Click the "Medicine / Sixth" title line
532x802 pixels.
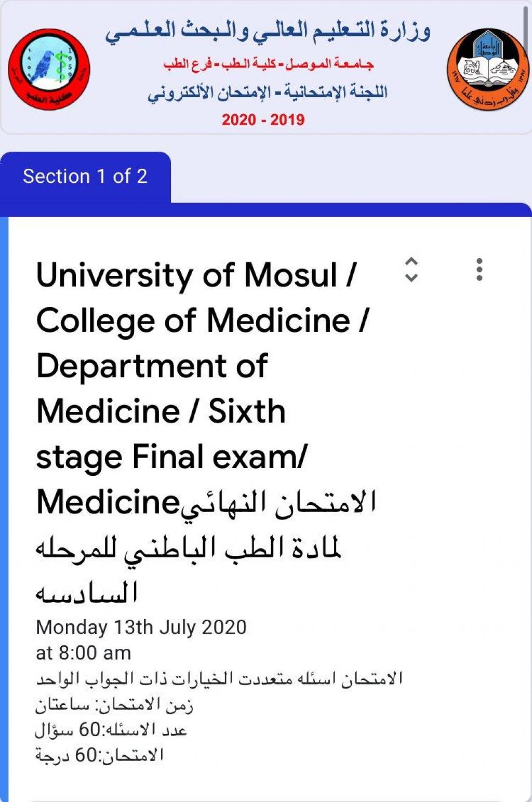(x=161, y=411)
